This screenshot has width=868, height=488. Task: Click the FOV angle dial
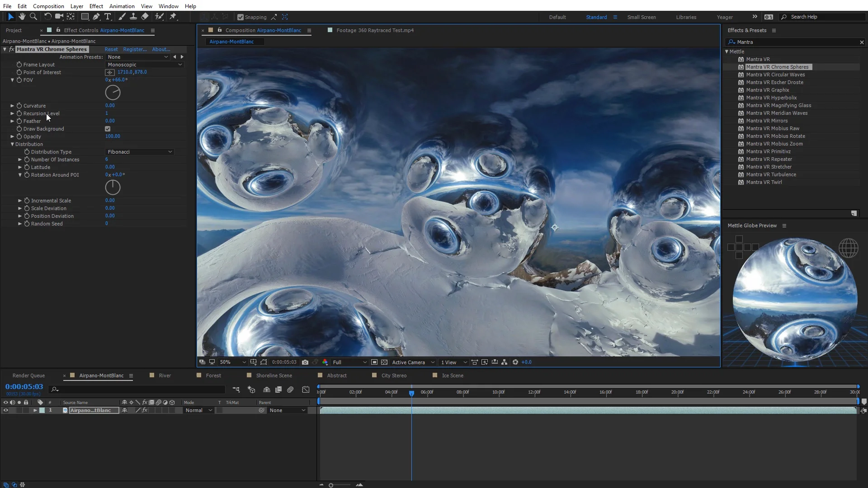[x=113, y=93]
